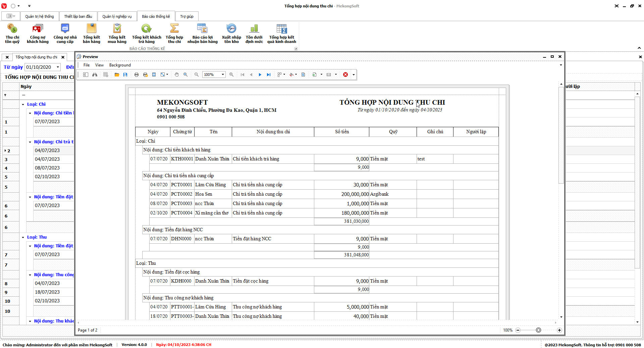The height and width of the screenshot is (348, 644).
Task: Go to the next page of preview
Action: point(260,74)
